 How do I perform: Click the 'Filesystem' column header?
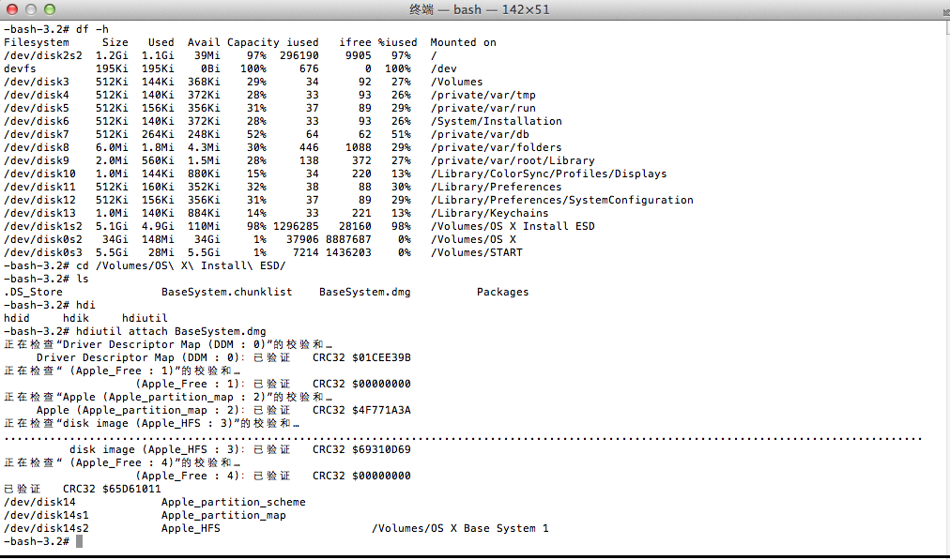[x=36, y=42]
